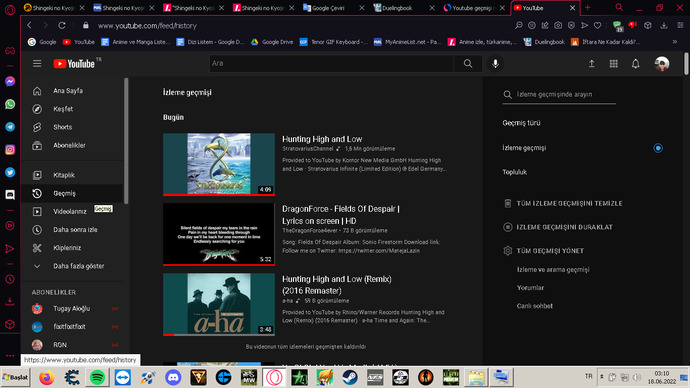The image size is (690, 388).
Task: Click the YouTube logo
Action: coord(74,64)
